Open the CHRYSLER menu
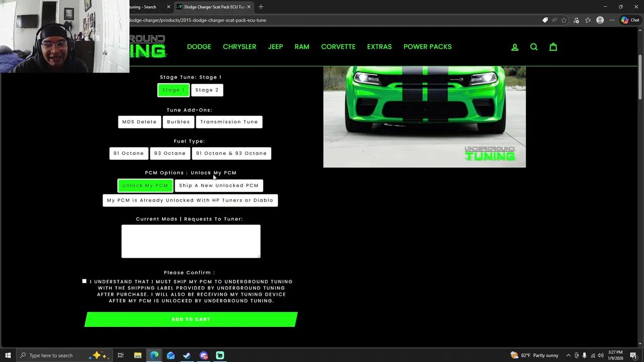Viewport: 644px width, 362px height. [x=239, y=47]
